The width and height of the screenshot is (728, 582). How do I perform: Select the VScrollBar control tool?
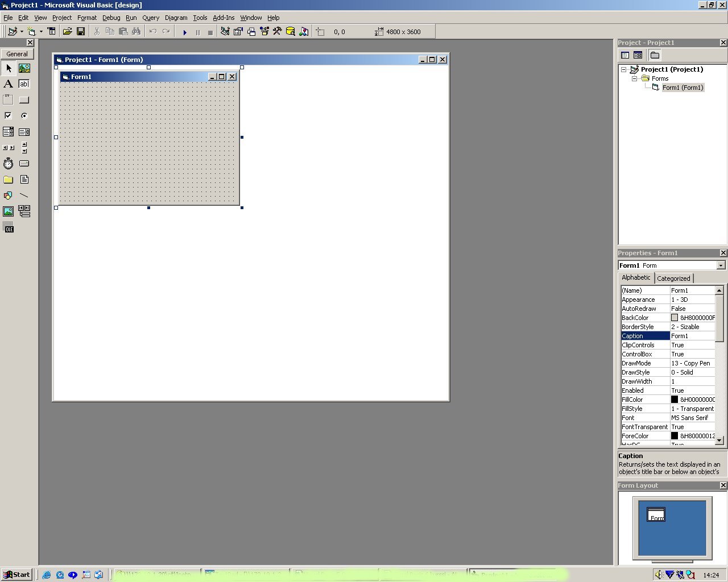click(24, 148)
